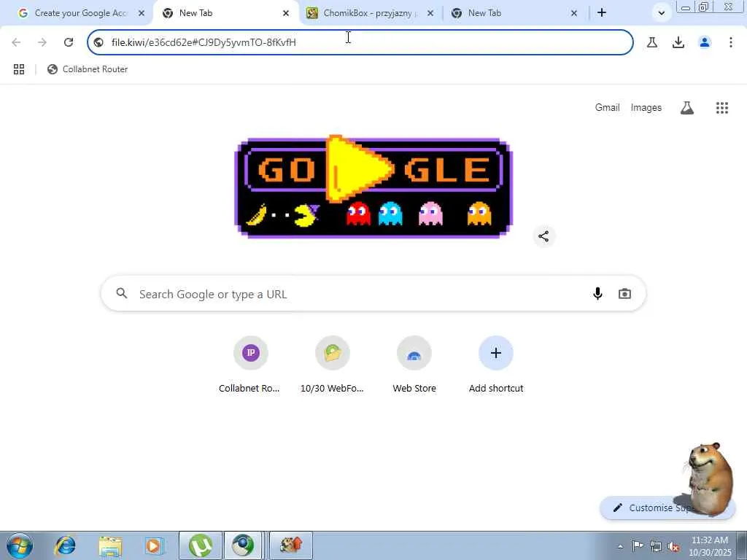Open Windows Media Player in taskbar
Image resolution: width=747 pixels, height=560 pixels.
tap(154, 545)
